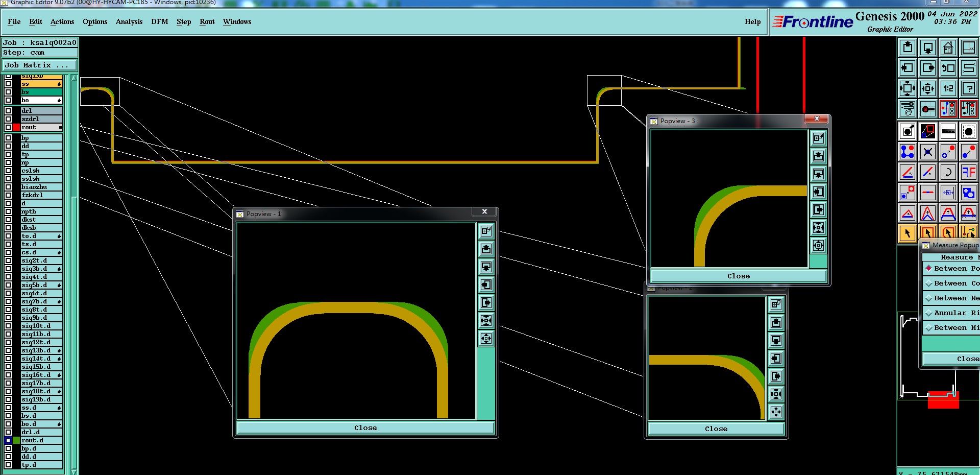This screenshot has width=980, height=475.
Task: Toggle the checkbox for layer ss
Action: (x=8, y=84)
